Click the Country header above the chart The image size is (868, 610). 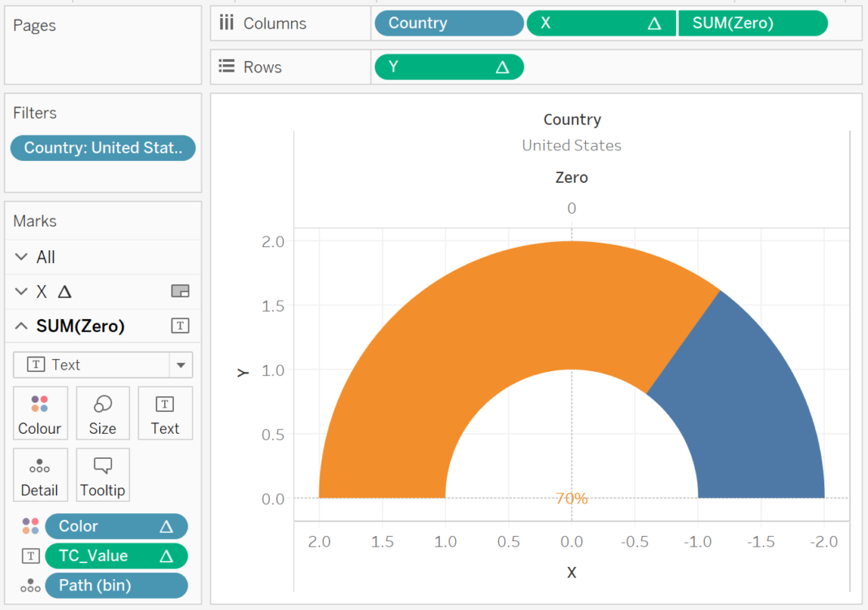point(572,119)
